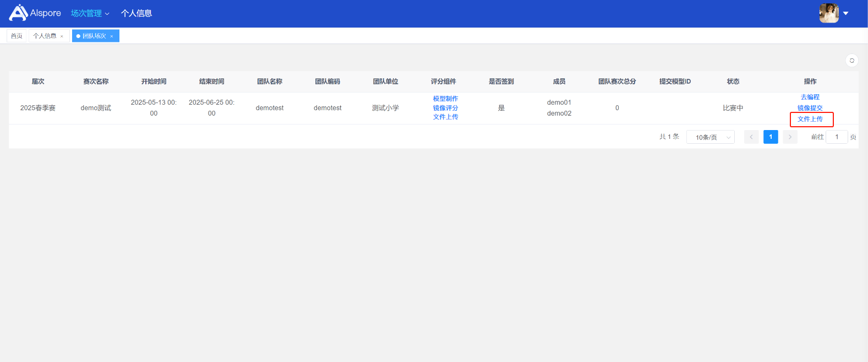Switch to the 个人信息 tab

pyautogui.click(x=45, y=36)
